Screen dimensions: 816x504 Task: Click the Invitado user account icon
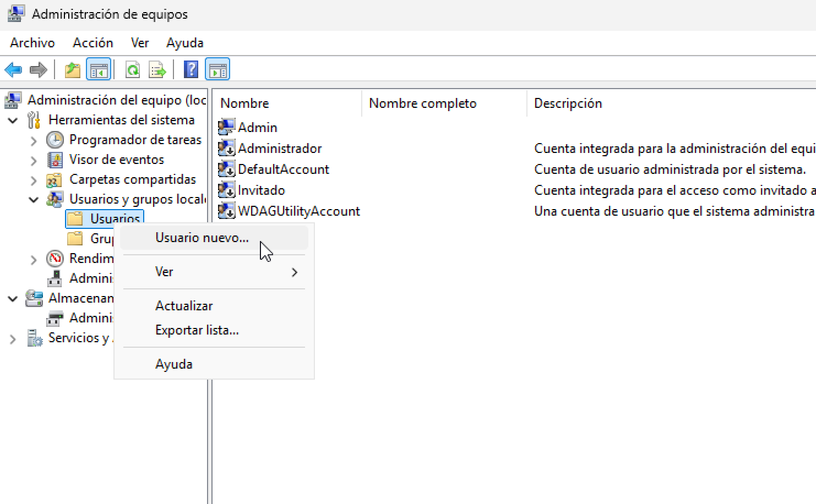coord(226,190)
